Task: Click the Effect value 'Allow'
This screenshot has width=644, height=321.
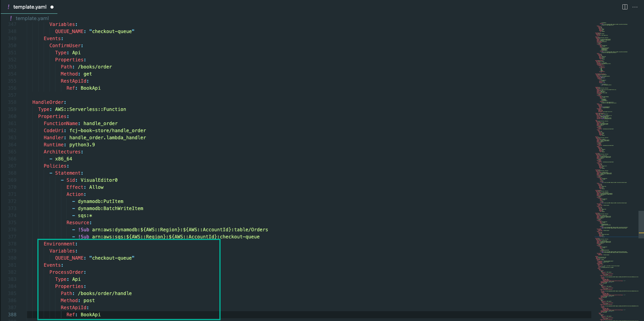Action: click(x=96, y=187)
